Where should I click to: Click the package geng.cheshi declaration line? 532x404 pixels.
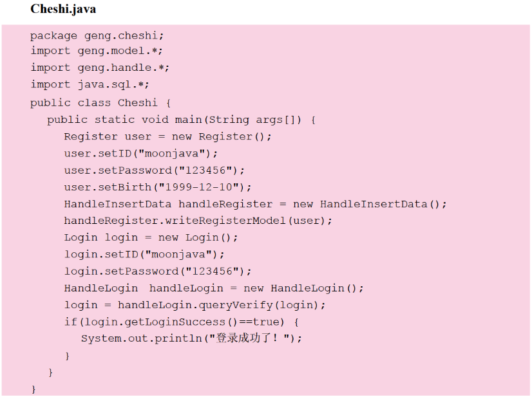97,35
